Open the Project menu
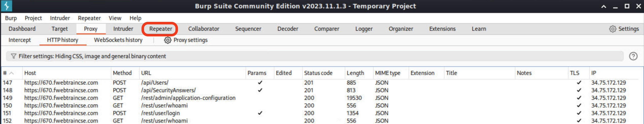Image resolution: width=644 pixels, height=124 pixels. [33, 18]
